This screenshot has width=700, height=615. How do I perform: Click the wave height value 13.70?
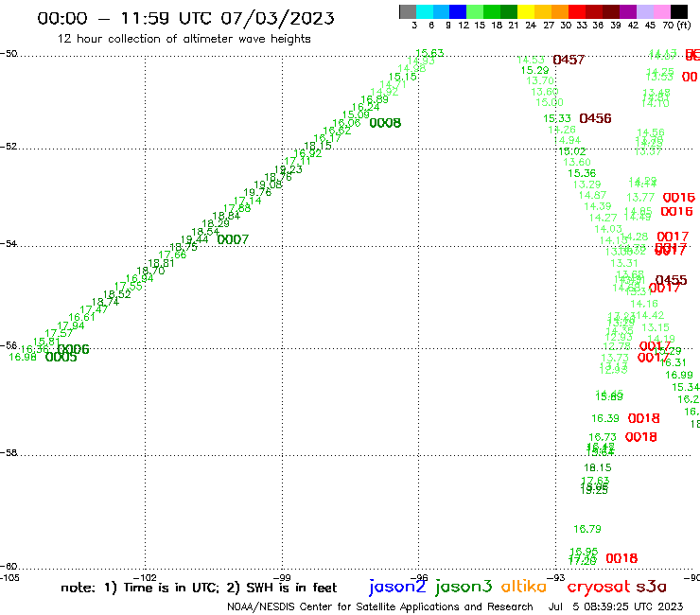coord(540,80)
